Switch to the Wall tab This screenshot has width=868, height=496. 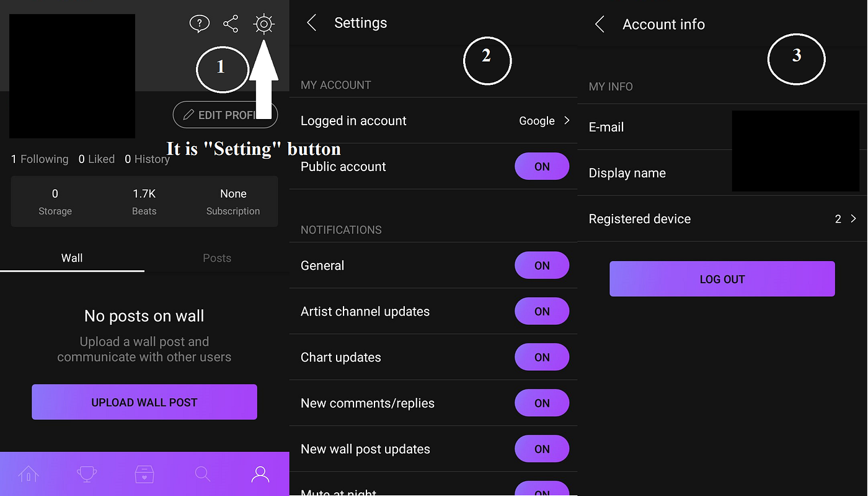pyautogui.click(x=72, y=258)
